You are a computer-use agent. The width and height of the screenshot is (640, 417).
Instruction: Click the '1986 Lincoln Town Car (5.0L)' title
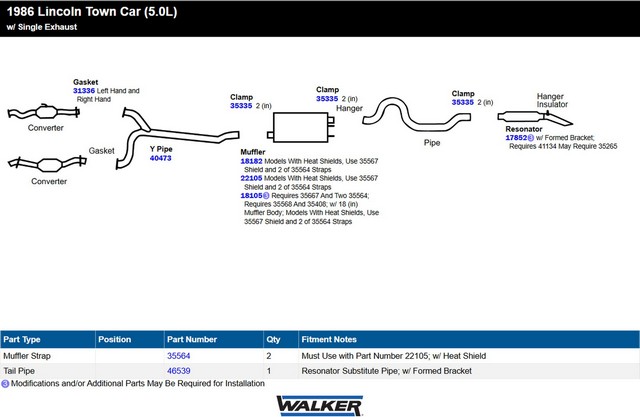click(92, 11)
